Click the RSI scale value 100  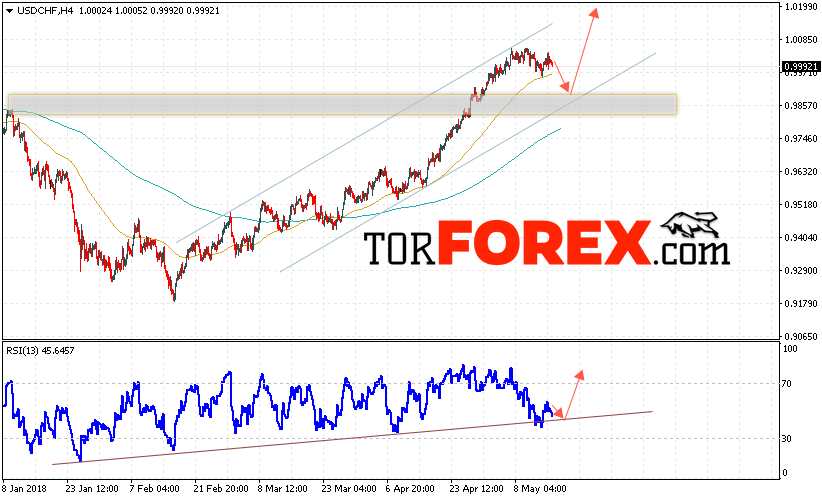789,349
